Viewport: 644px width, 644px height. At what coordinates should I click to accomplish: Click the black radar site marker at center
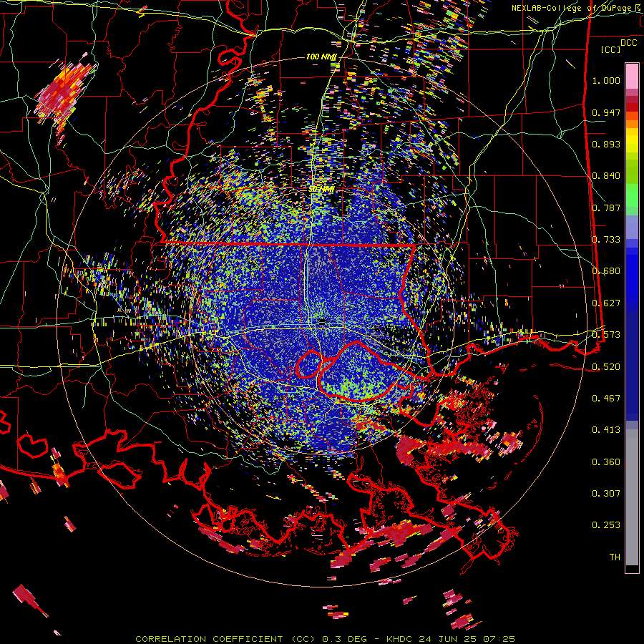323,321
